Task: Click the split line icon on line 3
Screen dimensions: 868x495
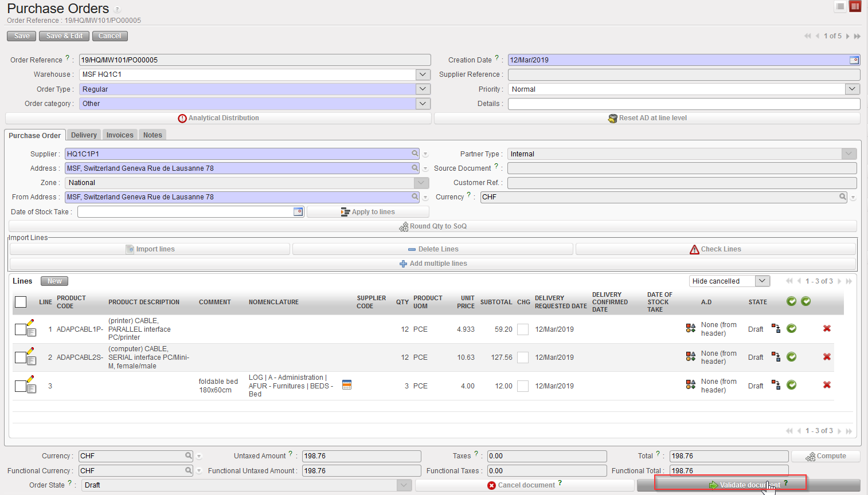Action: [776, 385]
